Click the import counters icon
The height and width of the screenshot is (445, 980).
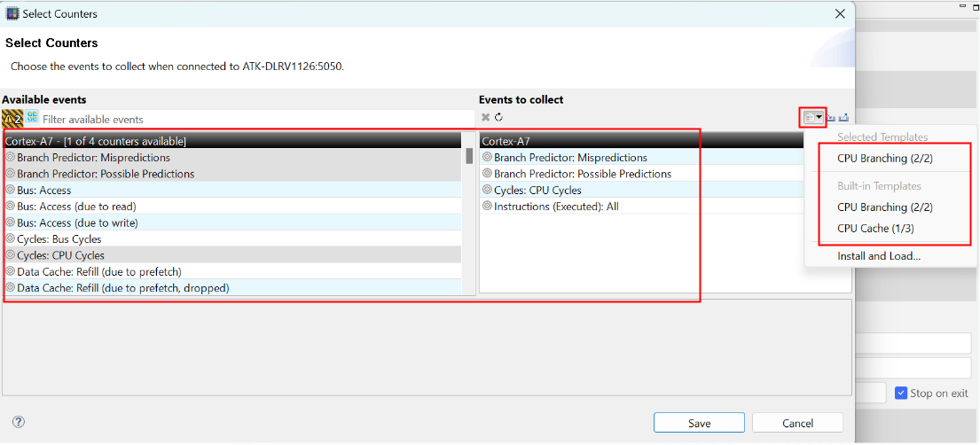[831, 117]
